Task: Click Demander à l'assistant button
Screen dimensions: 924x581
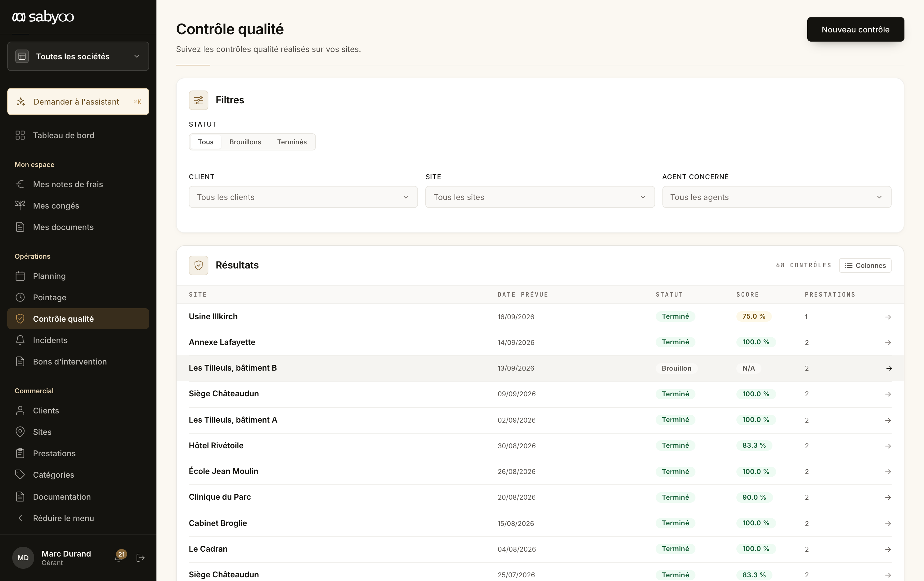Action: point(78,102)
